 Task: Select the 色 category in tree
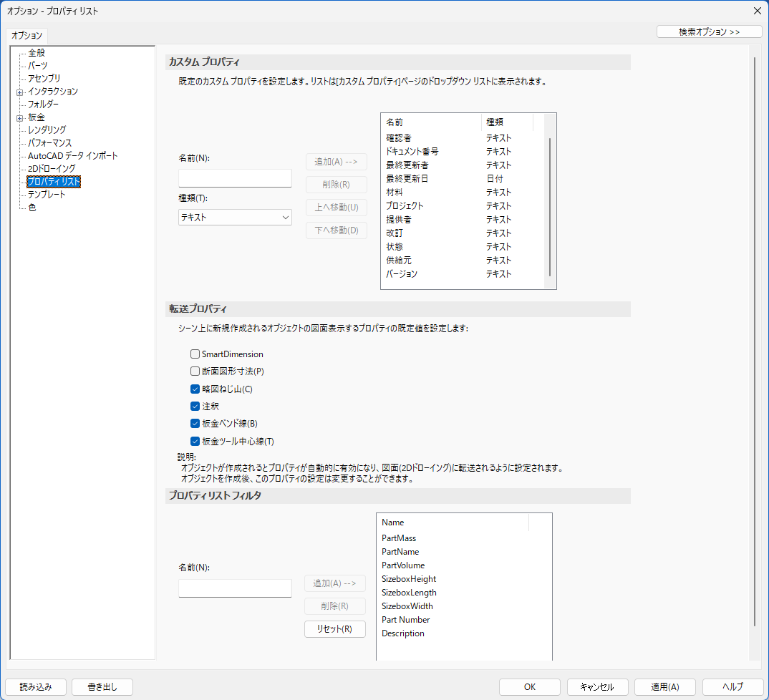tap(32, 208)
